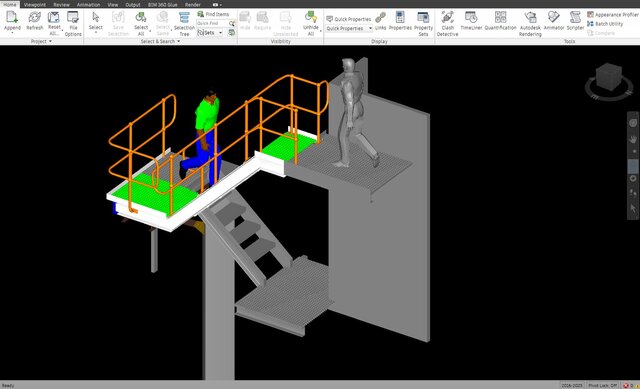This screenshot has height=389, width=640.
Task: Click the Require icon
Action: [x=262, y=17]
